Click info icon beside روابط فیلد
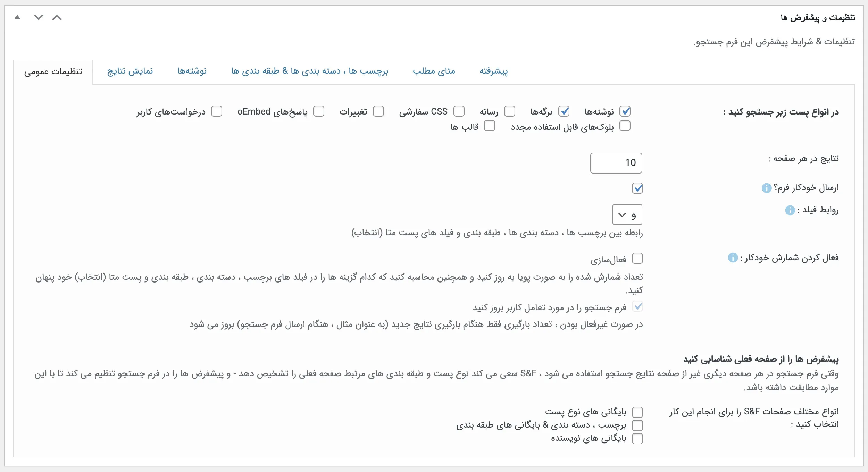The width and height of the screenshot is (868, 472). (790, 210)
